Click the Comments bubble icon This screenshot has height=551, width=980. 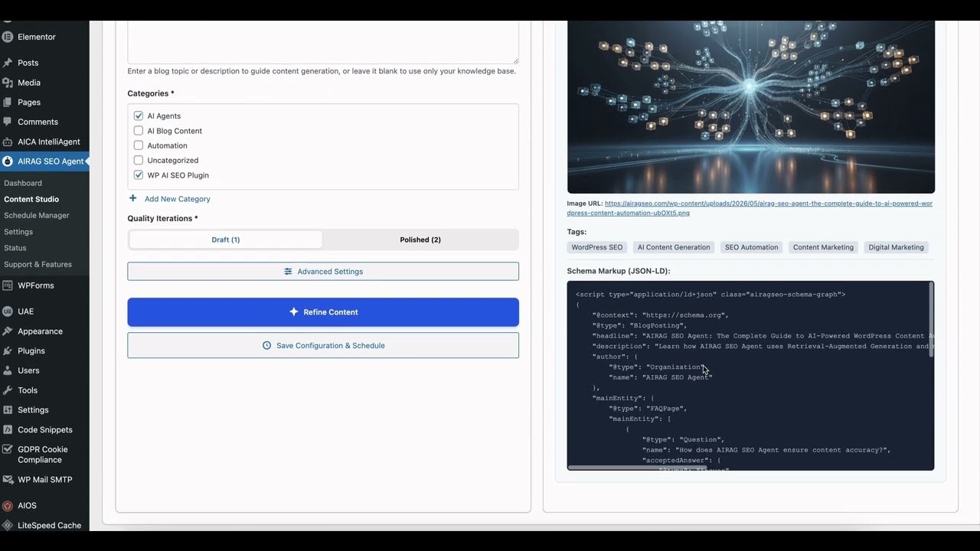click(8, 122)
